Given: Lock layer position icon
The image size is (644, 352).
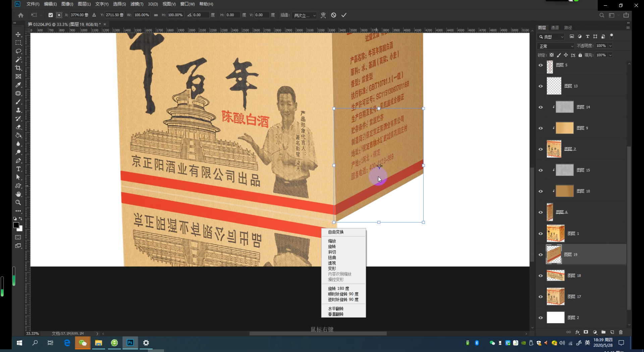Looking at the screenshot, I should pos(566,55).
